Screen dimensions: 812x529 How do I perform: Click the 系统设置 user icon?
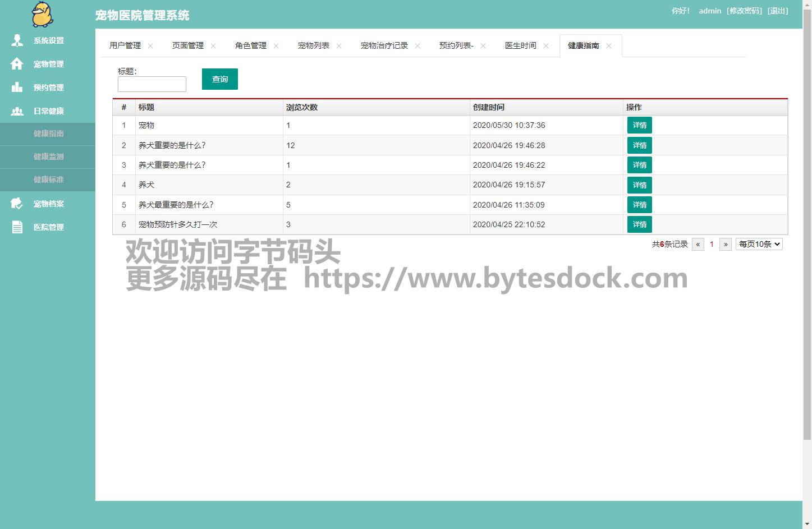pyautogui.click(x=17, y=40)
